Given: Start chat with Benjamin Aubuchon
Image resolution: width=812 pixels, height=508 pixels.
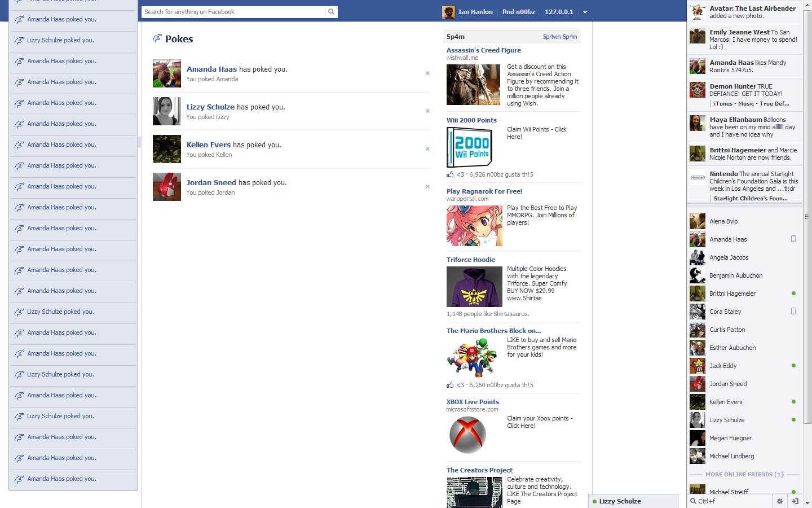Looking at the screenshot, I should tap(744, 275).
